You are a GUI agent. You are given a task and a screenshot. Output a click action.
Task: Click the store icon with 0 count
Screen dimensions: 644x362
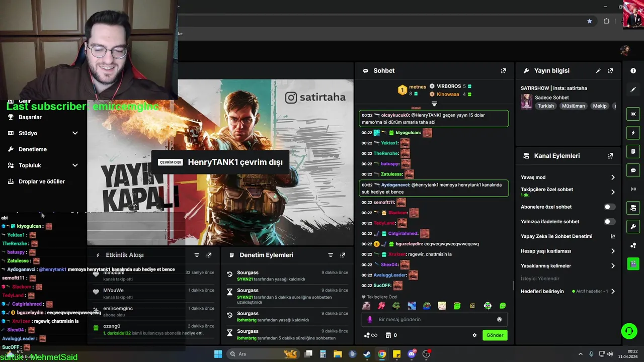(x=391, y=335)
